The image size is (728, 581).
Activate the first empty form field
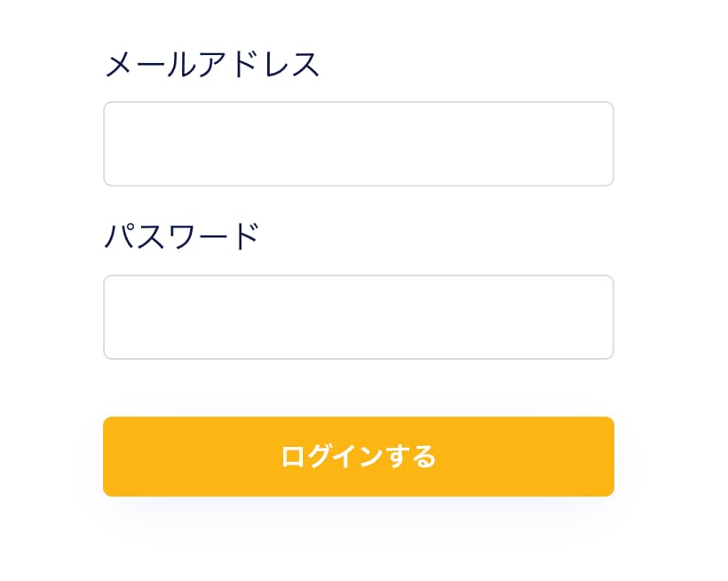point(359,144)
